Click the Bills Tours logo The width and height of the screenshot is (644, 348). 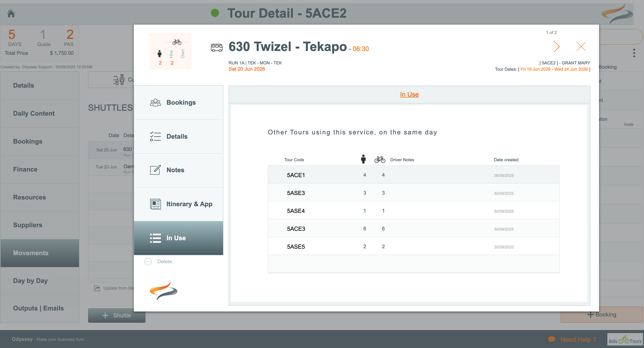pyautogui.click(x=625, y=340)
